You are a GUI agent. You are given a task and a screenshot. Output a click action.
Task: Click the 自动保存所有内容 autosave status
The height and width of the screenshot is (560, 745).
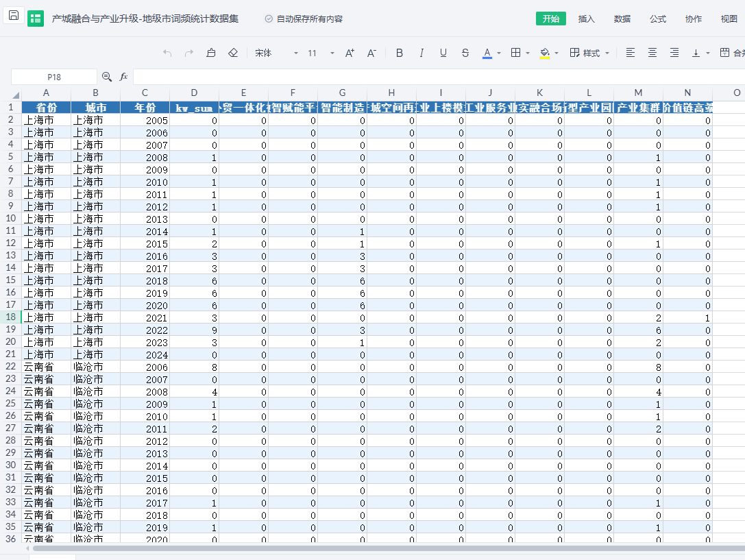tap(304, 19)
